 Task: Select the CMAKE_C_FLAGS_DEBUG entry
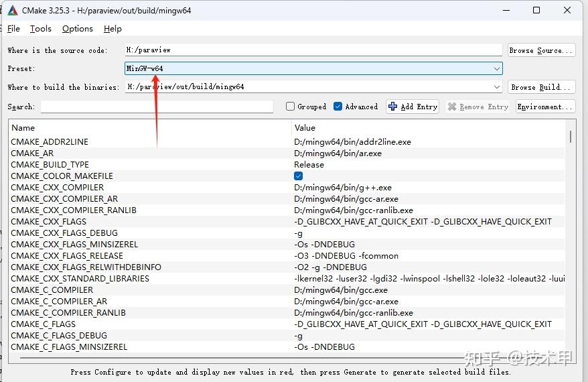[59, 336]
